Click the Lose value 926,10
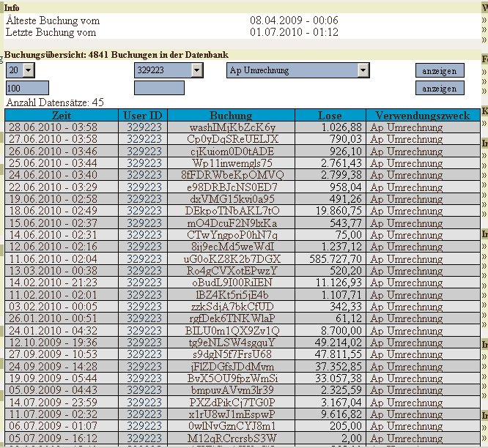This screenshot has height=448, width=488. pyautogui.click(x=346, y=152)
